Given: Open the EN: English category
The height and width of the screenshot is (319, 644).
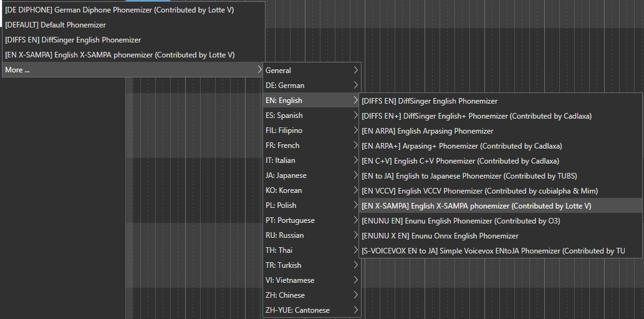Looking at the screenshot, I should pos(312,101).
